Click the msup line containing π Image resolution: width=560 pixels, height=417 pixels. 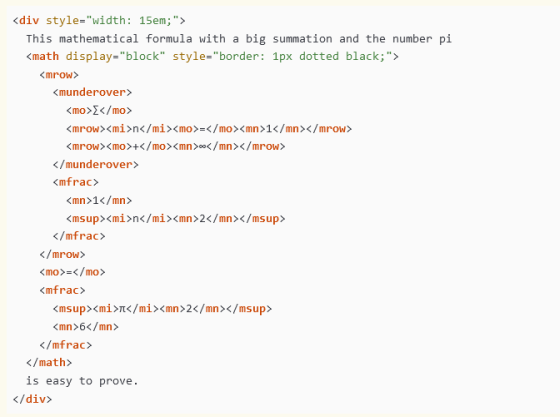pyautogui.click(x=162, y=308)
